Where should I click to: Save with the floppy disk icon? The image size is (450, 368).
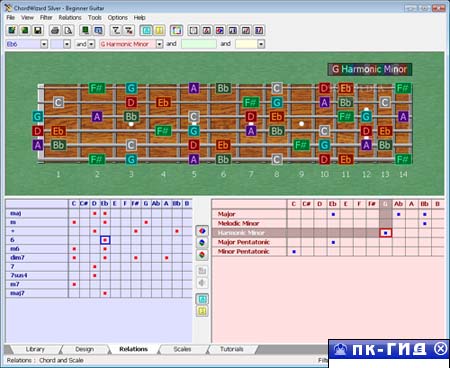coord(38,30)
